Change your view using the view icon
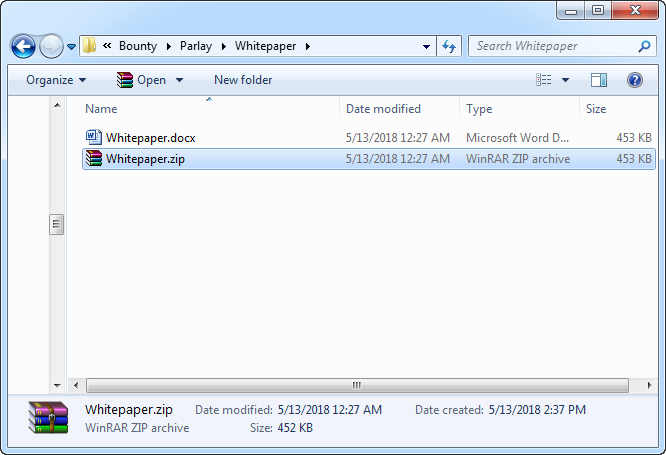This screenshot has width=666, height=455. tap(544, 80)
